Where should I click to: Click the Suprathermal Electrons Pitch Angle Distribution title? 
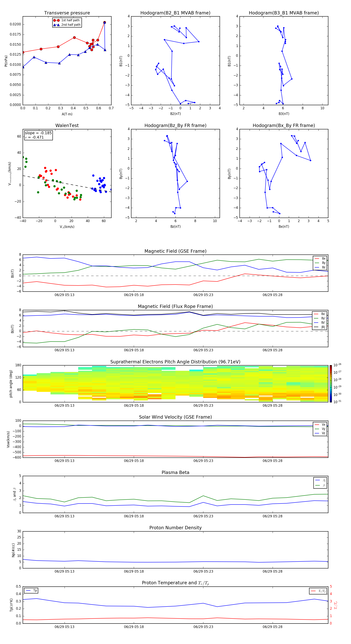coord(175,362)
